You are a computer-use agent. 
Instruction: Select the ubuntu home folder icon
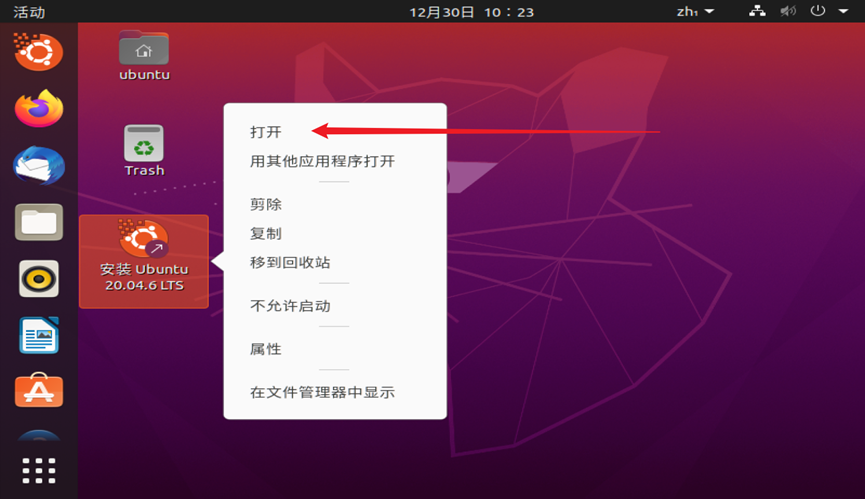144,56
